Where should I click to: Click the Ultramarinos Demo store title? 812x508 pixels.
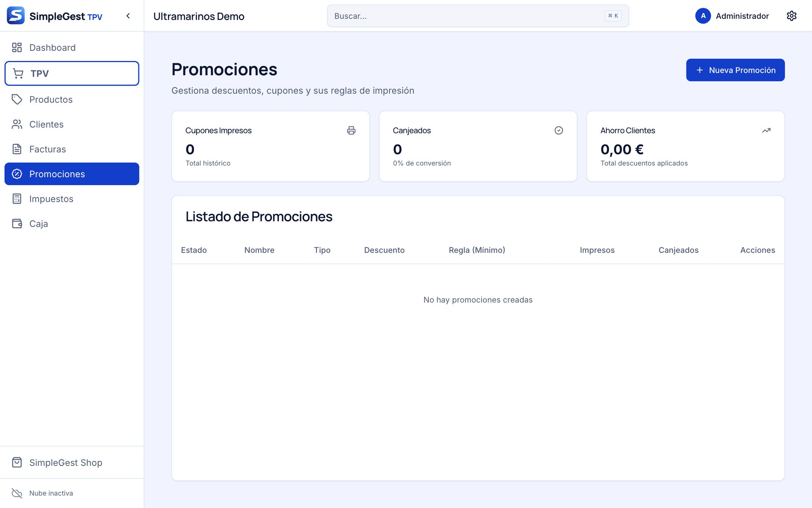199,16
